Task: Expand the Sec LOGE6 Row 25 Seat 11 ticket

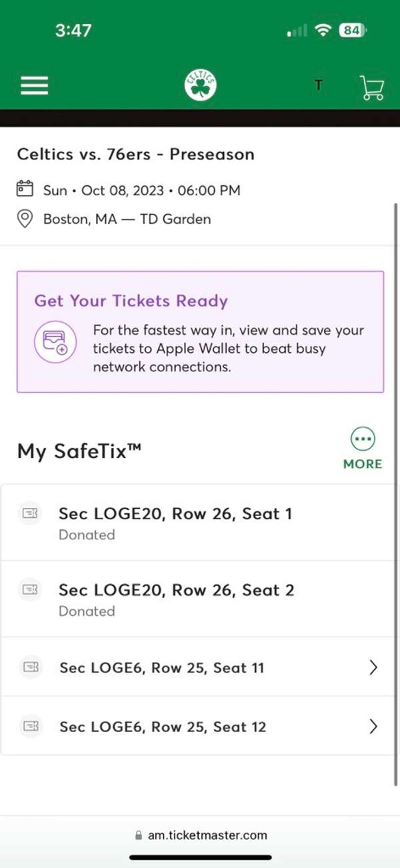Action: pos(200,667)
